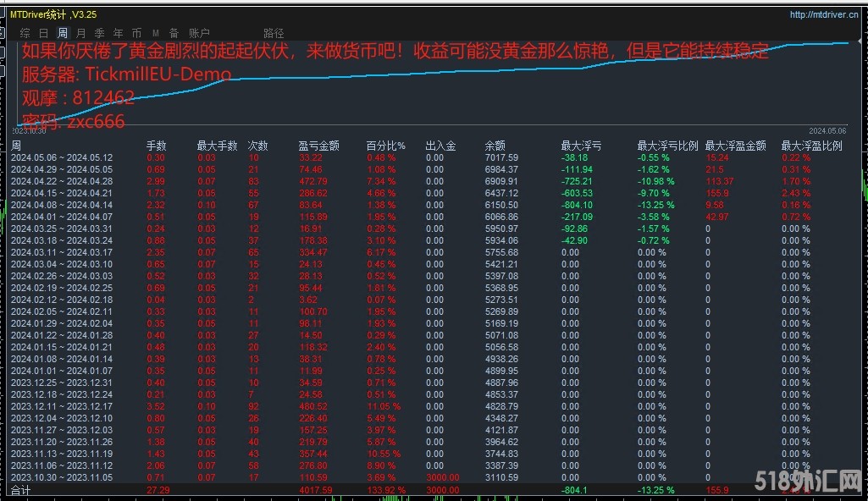The image size is (868, 501).
Task: Click trade count 92
Action: [x=253, y=406]
